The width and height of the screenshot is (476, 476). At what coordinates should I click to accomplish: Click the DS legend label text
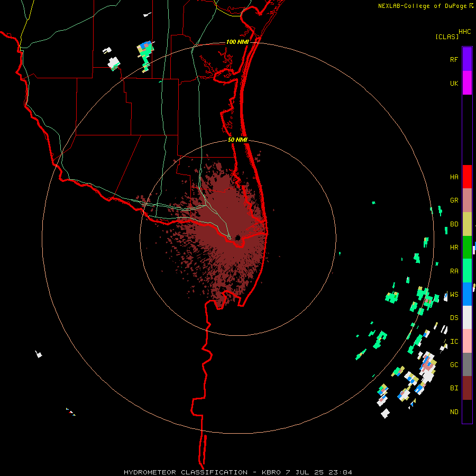(x=454, y=318)
